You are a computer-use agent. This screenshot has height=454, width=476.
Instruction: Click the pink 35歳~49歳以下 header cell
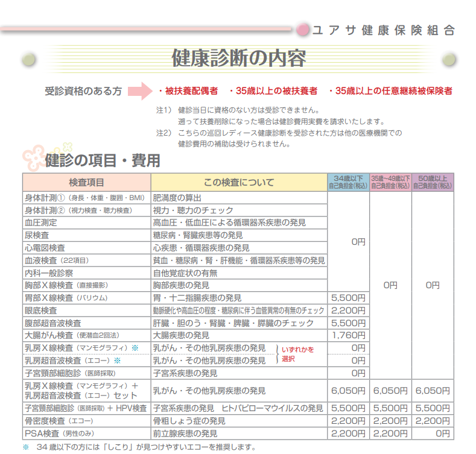click(390, 182)
